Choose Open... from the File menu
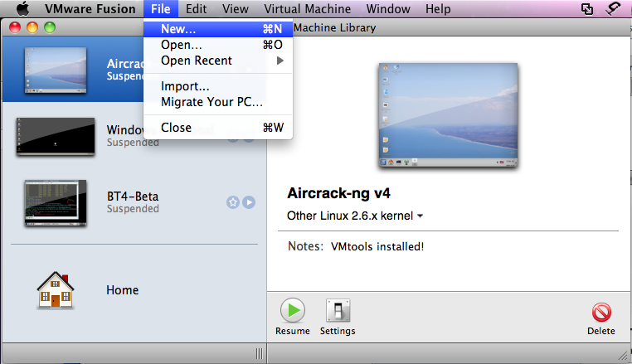The image size is (632, 364). [218, 45]
